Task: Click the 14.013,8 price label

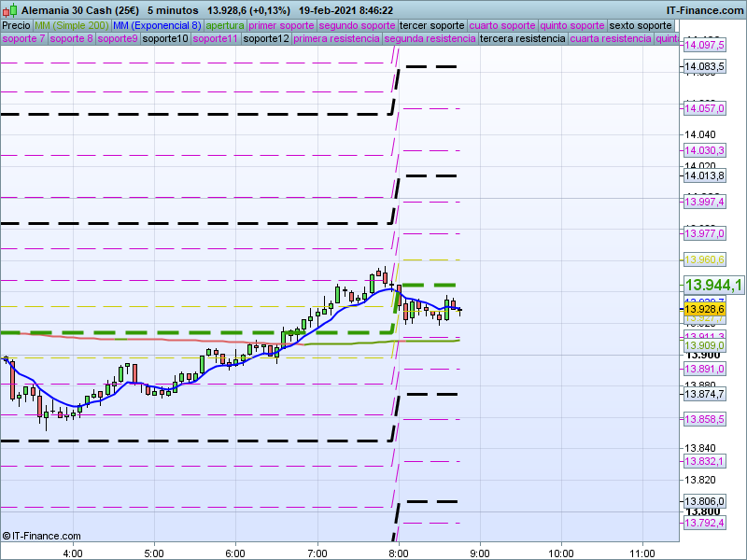Action: tap(704, 175)
